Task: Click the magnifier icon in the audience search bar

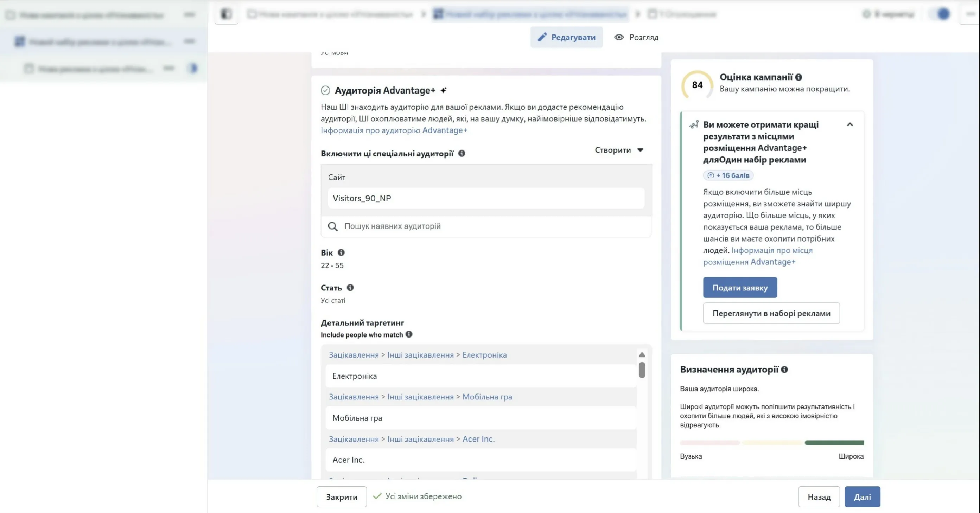Action: pos(333,226)
